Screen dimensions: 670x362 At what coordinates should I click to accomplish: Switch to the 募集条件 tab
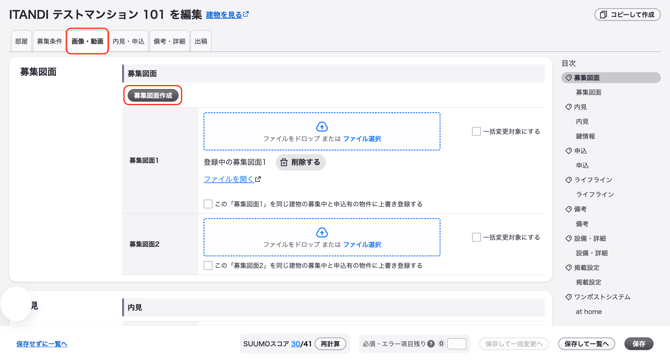(49, 41)
